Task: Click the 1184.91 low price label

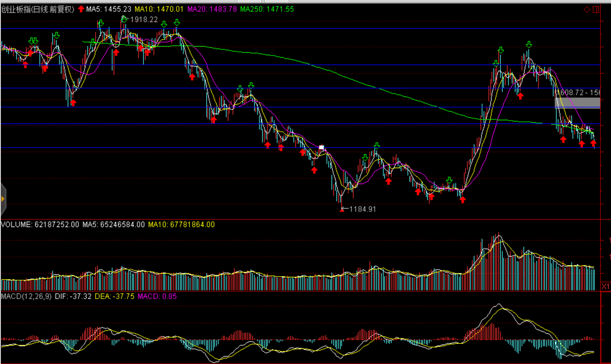Action: [x=362, y=209]
